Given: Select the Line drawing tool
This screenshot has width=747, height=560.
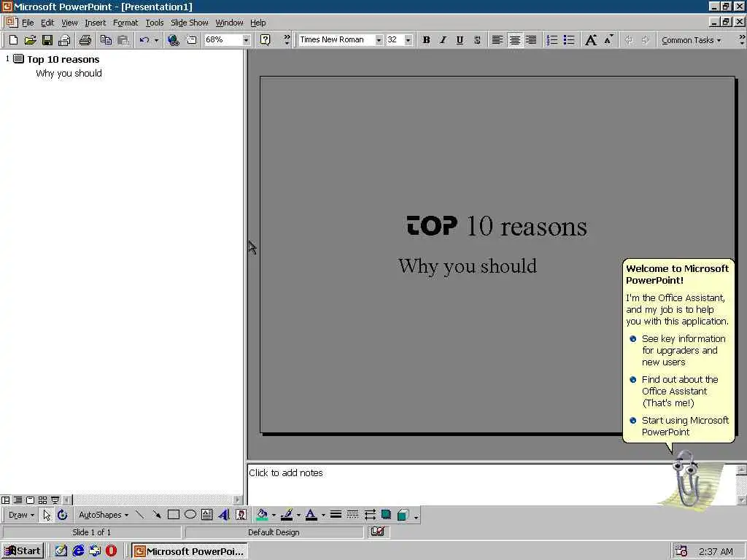Looking at the screenshot, I should click(x=139, y=515).
